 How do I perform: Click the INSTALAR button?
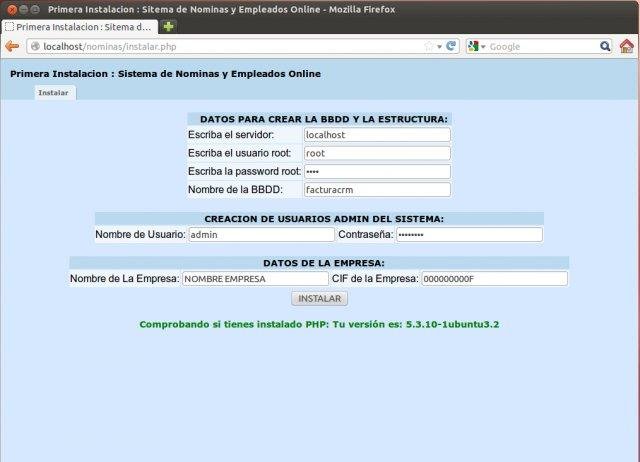tap(320, 299)
